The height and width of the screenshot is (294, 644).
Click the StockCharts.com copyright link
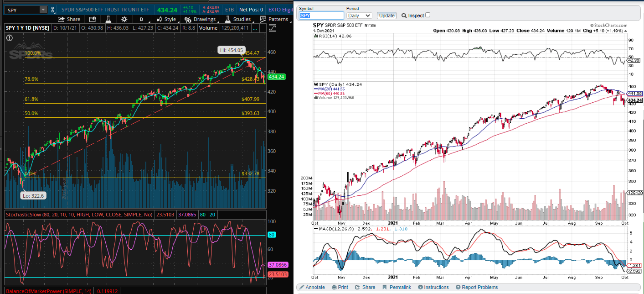click(609, 26)
